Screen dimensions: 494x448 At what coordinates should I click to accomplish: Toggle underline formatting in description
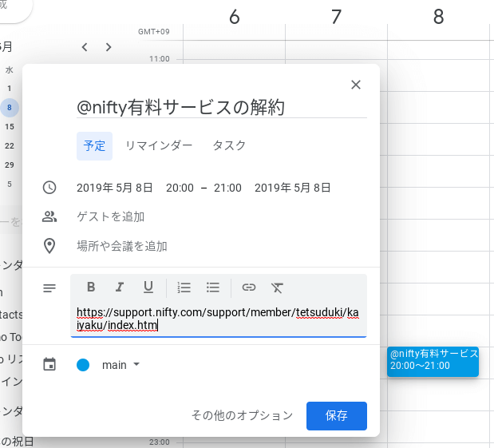pyautogui.click(x=148, y=287)
